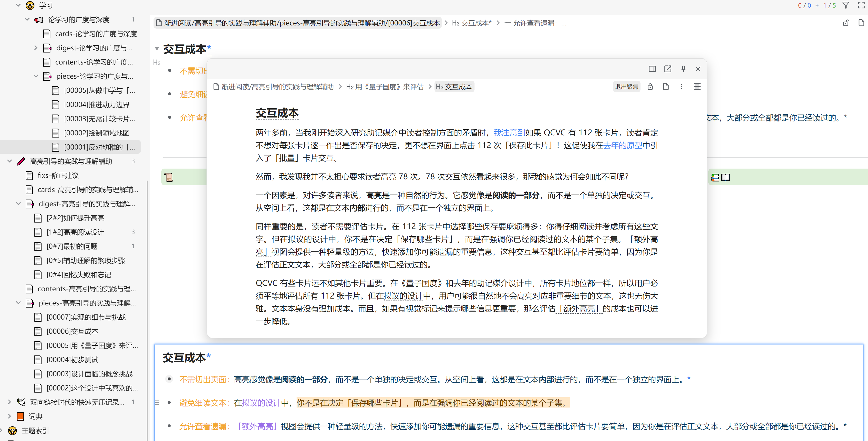Screen dimensions: 868x441
Task: Click the more options icon in floating window
Action: [x=681, y=87]
